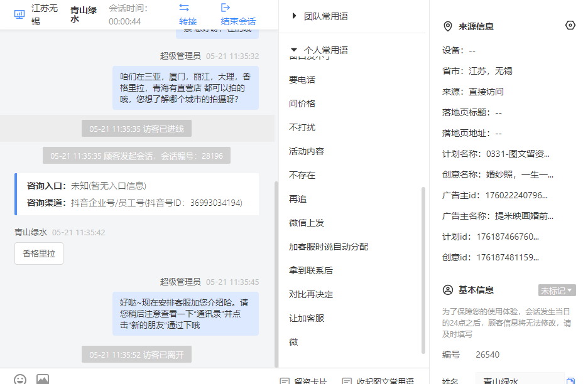The image size is (588, 384).
Task: Select the quick phrase 要电话
Action: (x=302, y=80)
